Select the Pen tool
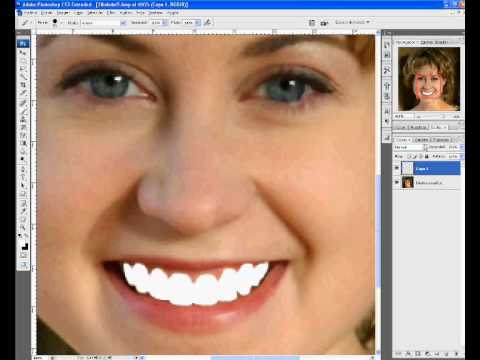 (x=24, y=169)
